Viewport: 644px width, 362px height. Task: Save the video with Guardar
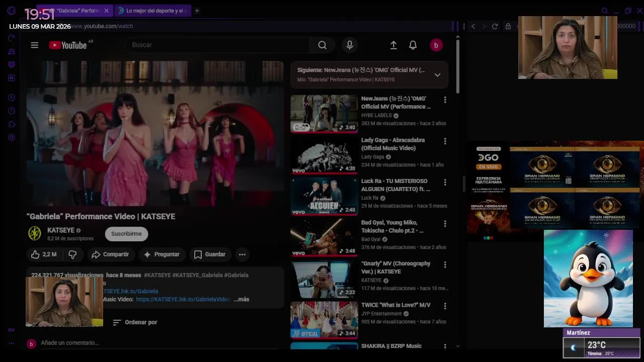tap(210, 254)
